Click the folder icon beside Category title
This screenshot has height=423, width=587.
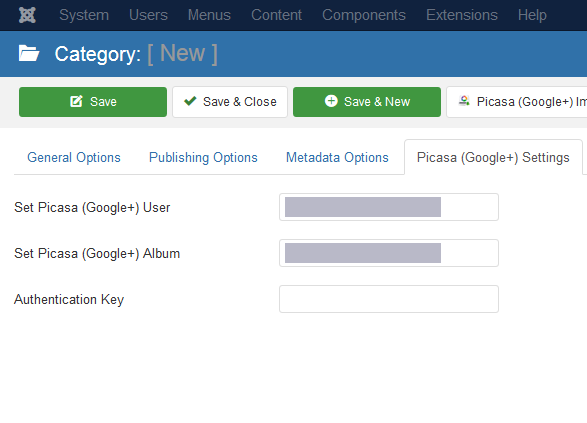[x=29, y=53]
